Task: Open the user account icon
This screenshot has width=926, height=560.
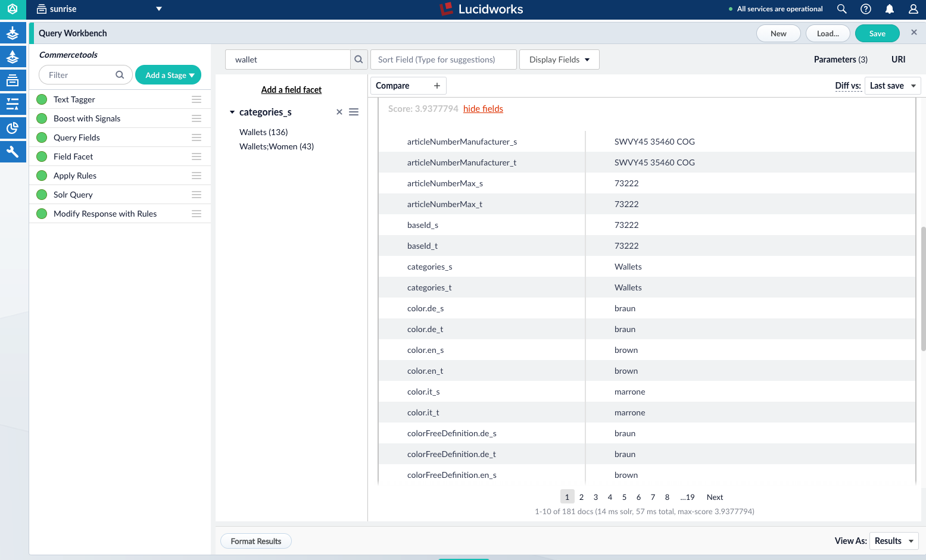Action: (x=913, y=9)
